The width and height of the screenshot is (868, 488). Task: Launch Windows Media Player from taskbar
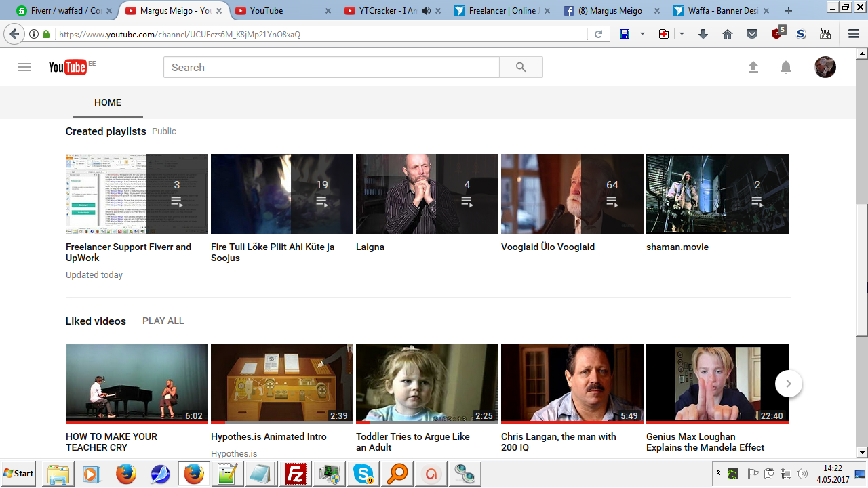(92, 474)
